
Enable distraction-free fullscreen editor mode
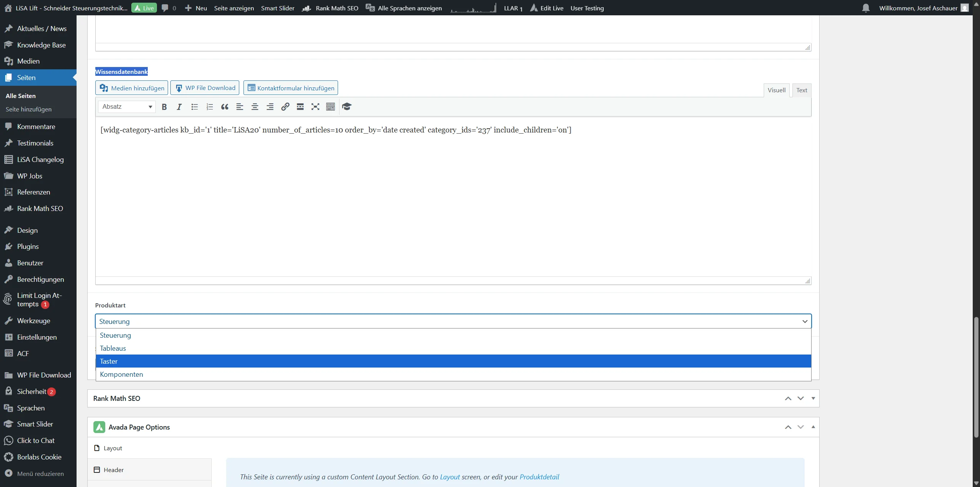(315, 107)
